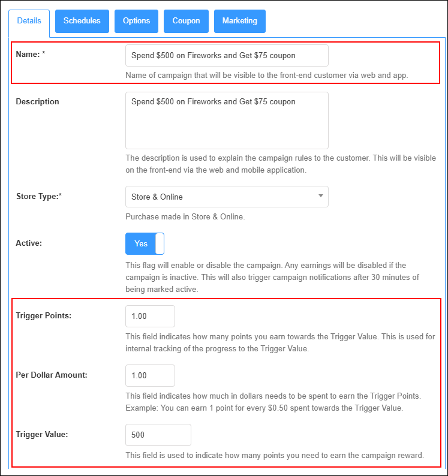
Task: Click the Trigger Value field showing 500
Action: point(158,435)
